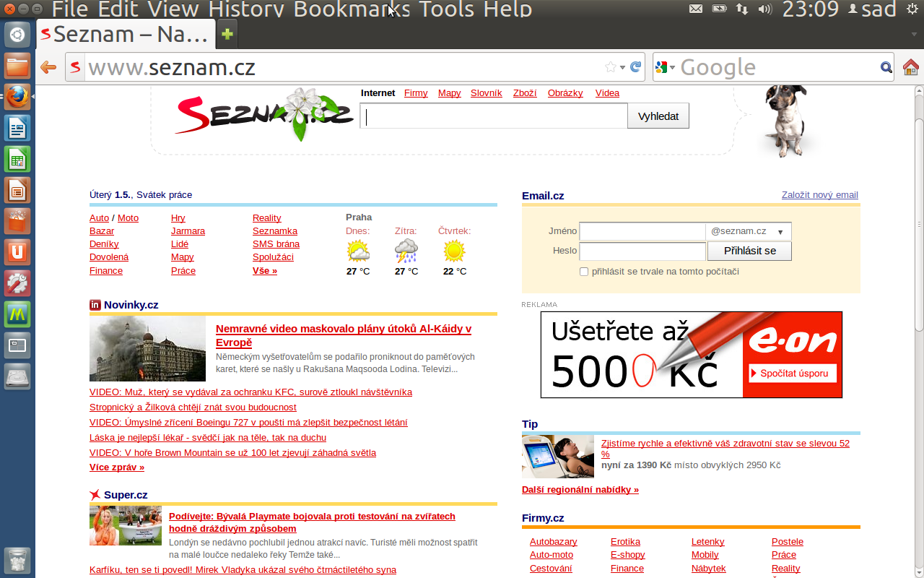Open the Super.cz Playmate article thumbnail
This screenshot has width=924, height=578.
126,526
